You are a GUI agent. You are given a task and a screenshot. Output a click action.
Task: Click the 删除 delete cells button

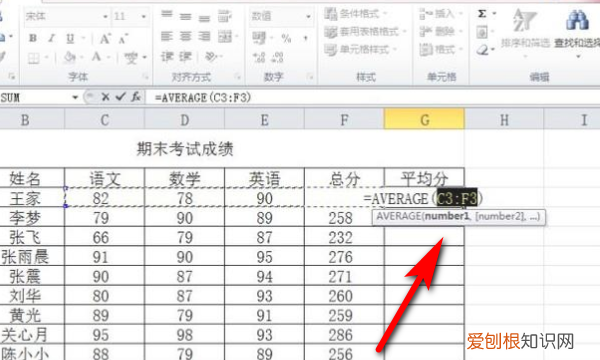coord(441,31)
